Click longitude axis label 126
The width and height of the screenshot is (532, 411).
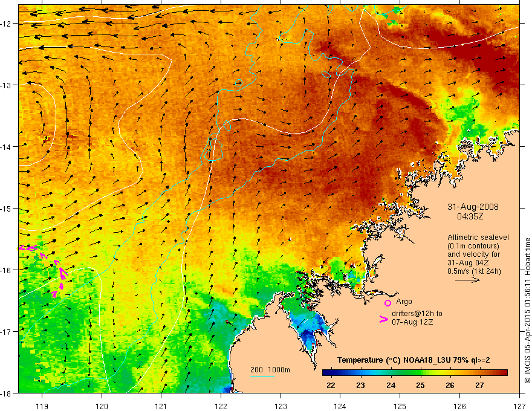[459, 407]
